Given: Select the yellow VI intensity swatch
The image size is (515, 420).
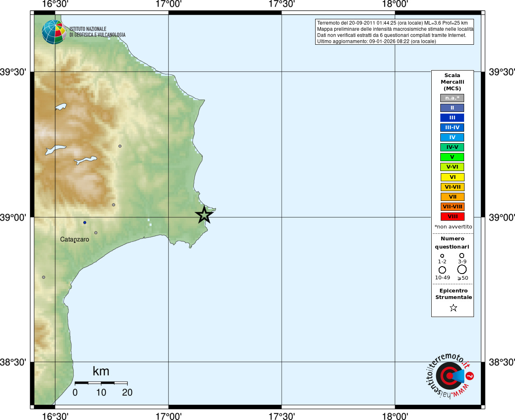Looking at the screenshot, I should coord(453,177).
